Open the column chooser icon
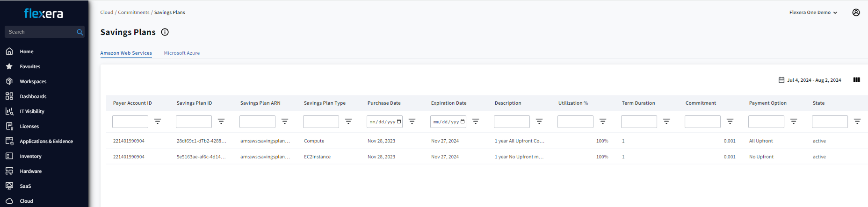This screenshot has width=868, height=207. 856,80
